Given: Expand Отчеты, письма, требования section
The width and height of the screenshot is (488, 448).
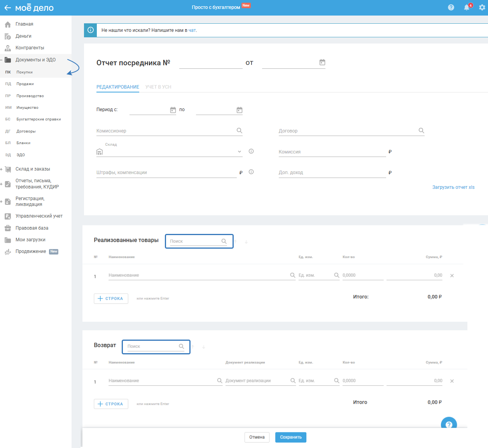Looking at the screenshot, I should click(x=2, y=184).
